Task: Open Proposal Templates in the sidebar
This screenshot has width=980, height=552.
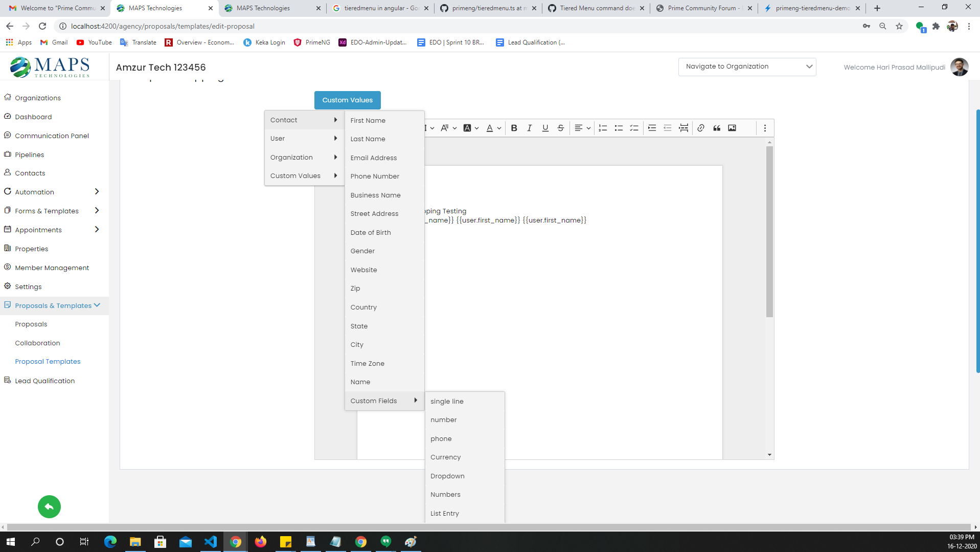Action: [x=48, y=361]
